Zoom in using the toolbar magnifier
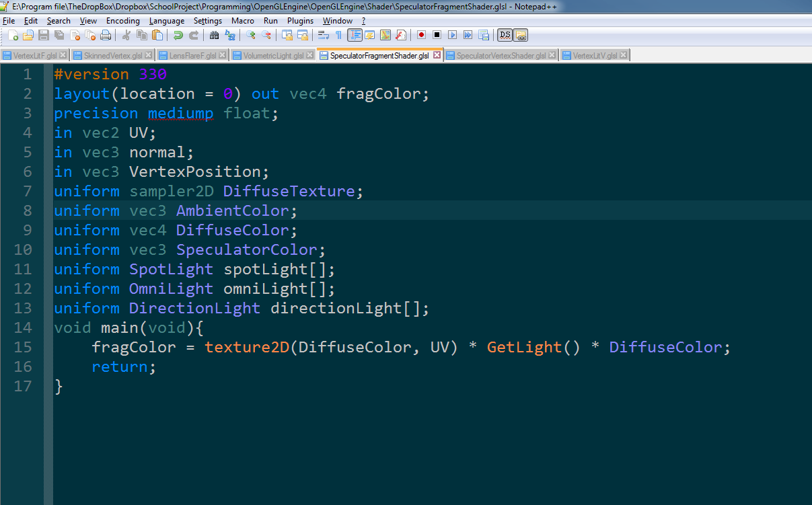The width and height of the screenshot is (812, 505). [x=250, y=35]
